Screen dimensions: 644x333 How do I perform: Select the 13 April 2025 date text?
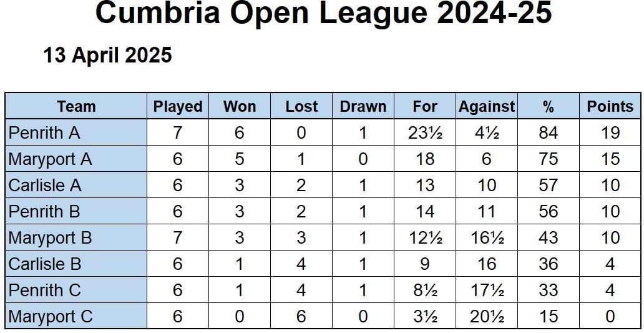point(107,55)
